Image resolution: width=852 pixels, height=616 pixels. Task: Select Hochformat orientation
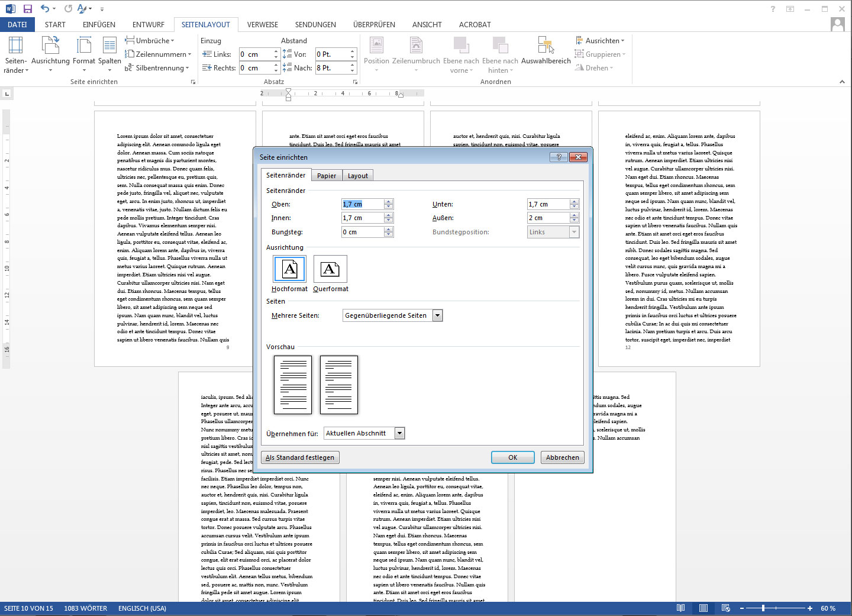(x=289, y=269)
